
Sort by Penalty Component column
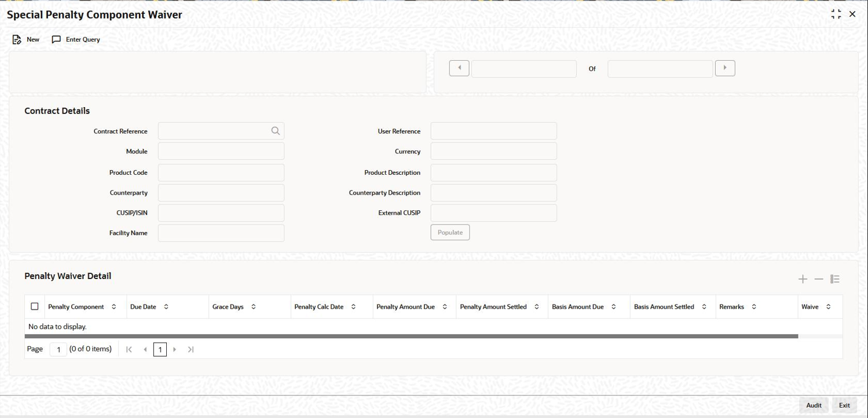[113, 307]
